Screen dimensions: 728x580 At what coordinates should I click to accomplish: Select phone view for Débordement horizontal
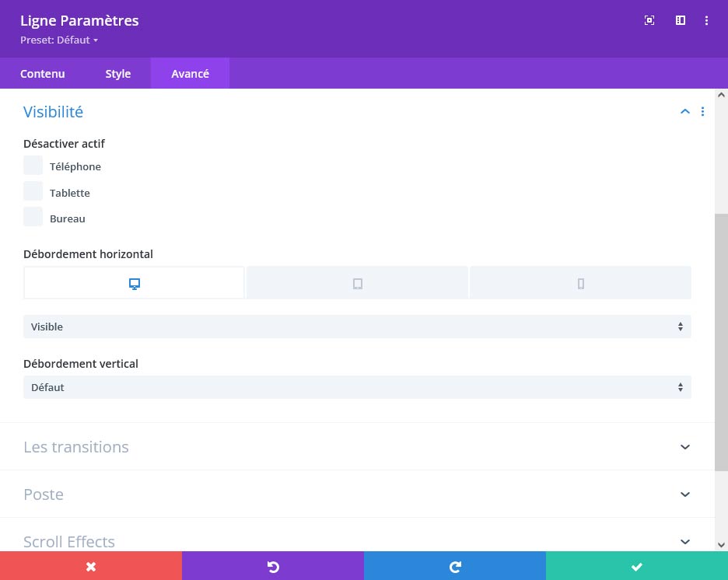(x=580, y=283)
